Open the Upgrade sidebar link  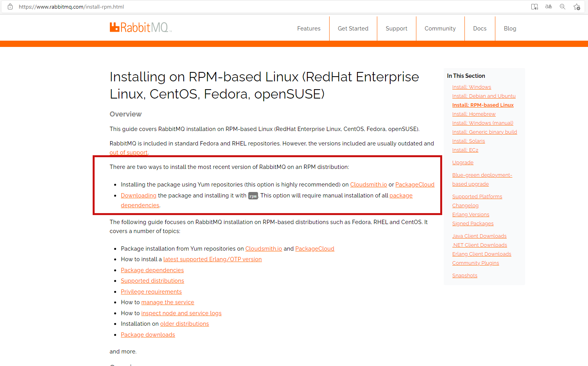point(463,163)
